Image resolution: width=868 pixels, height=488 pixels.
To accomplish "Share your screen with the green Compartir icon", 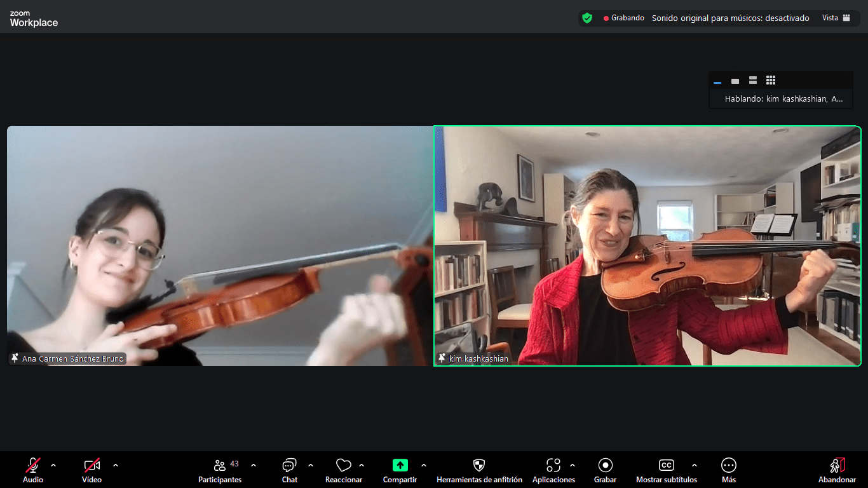I will [400, 464].
